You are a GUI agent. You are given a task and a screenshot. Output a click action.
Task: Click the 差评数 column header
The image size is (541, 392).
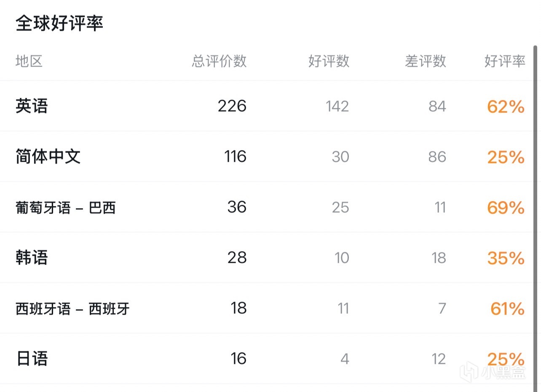pyautogui.click(x=426, y=61)
